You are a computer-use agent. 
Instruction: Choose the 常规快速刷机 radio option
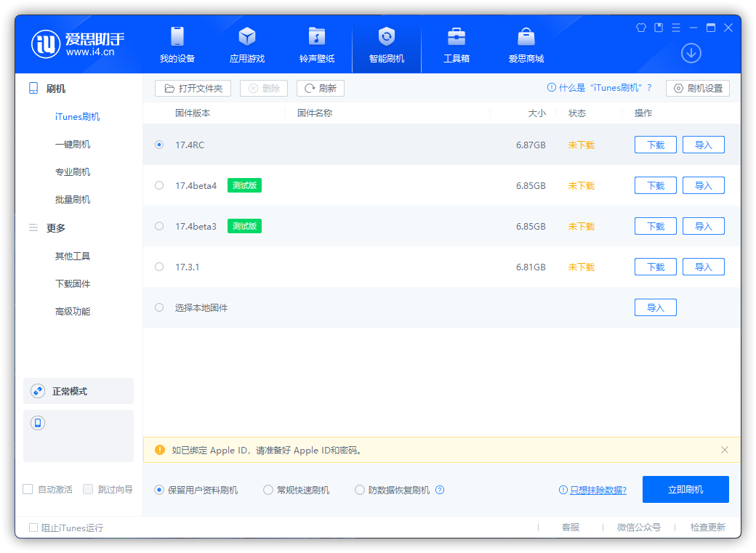point(268,490)
